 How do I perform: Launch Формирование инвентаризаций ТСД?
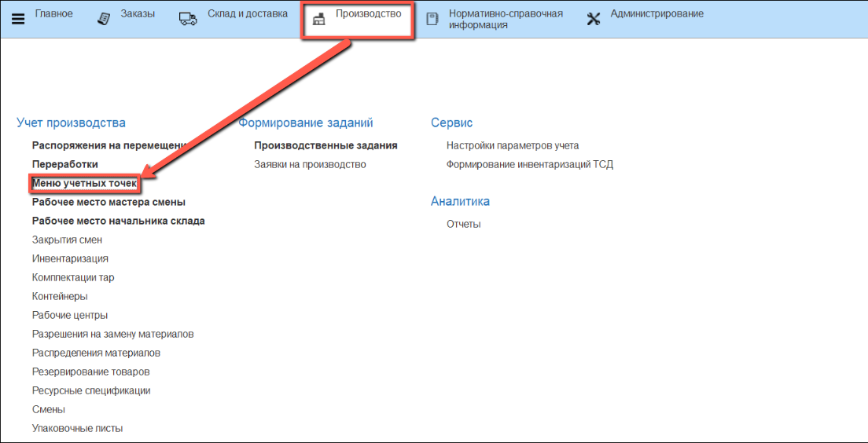click(x=529, y=164)
